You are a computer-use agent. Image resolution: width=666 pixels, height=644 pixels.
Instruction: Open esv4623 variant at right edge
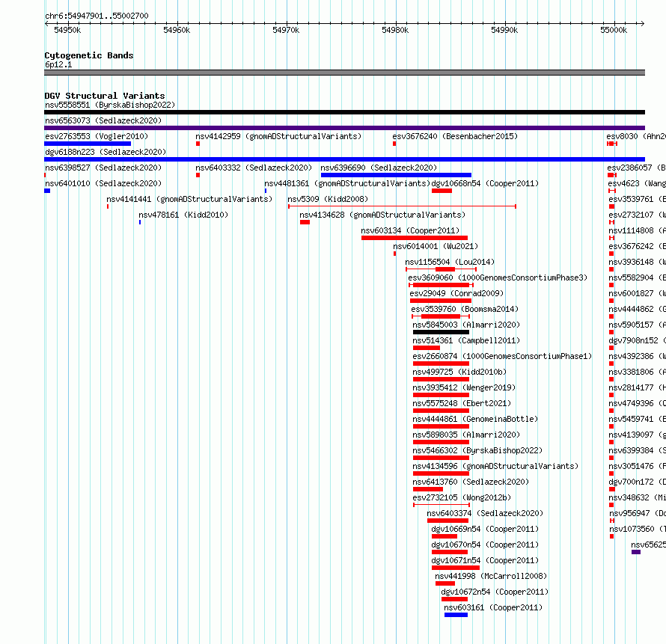tap(637, 183)
